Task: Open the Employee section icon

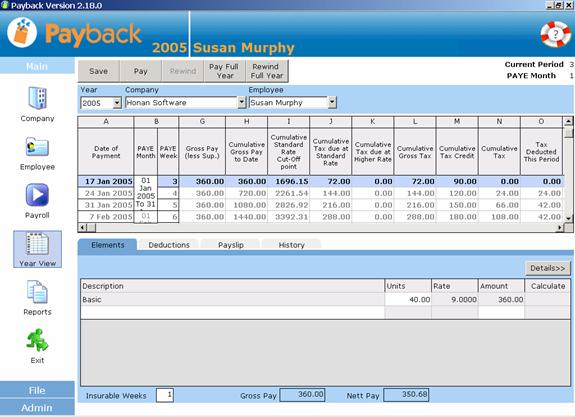Action: click(x=37, y=147)
